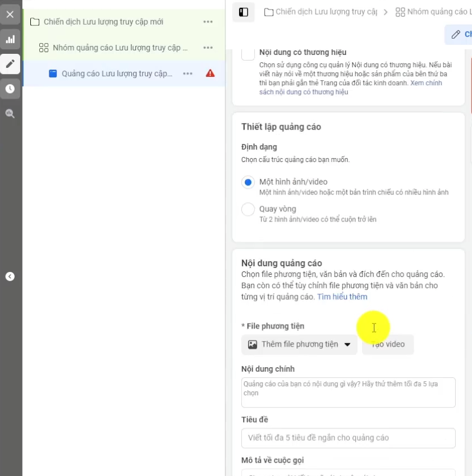Open 'Tìm hiểu thêm' link
Image resolution: width=472 pixels, height=476 pixels.
click(x=342, y=297)
